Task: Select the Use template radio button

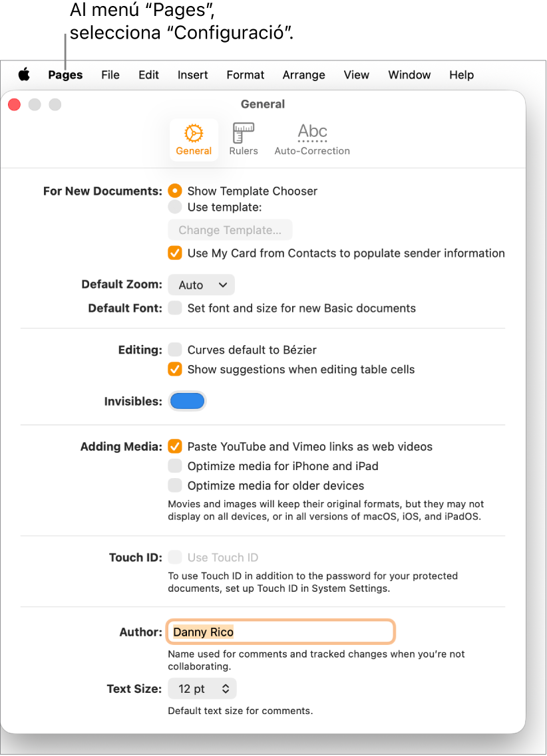Action: pos(175,207)
